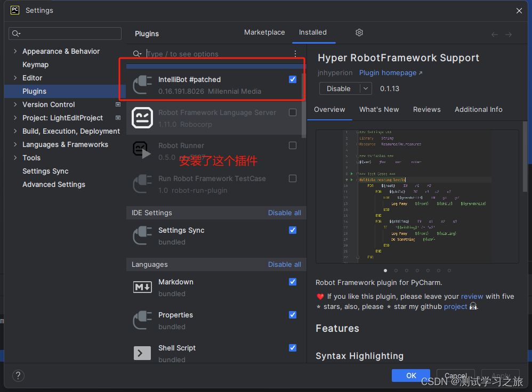Screen dimensions: 532x392
Task: Open the plugin list options kebab menu
Action: 295,54
